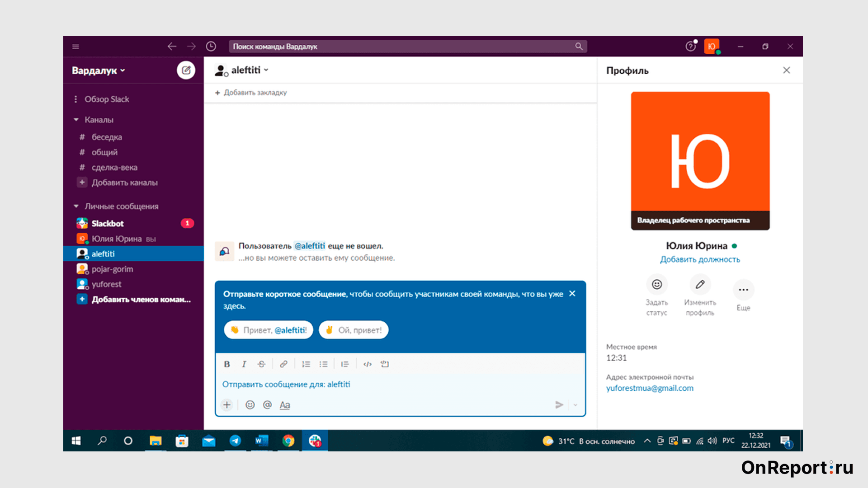Toggle bold formatting
868x488 pixels.
click(227, 364)
